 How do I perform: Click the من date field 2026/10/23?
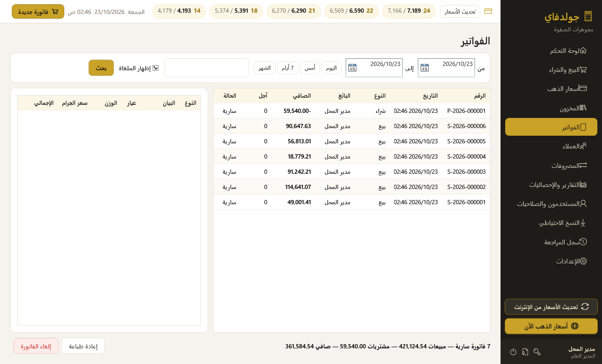(x=446, y=68)
